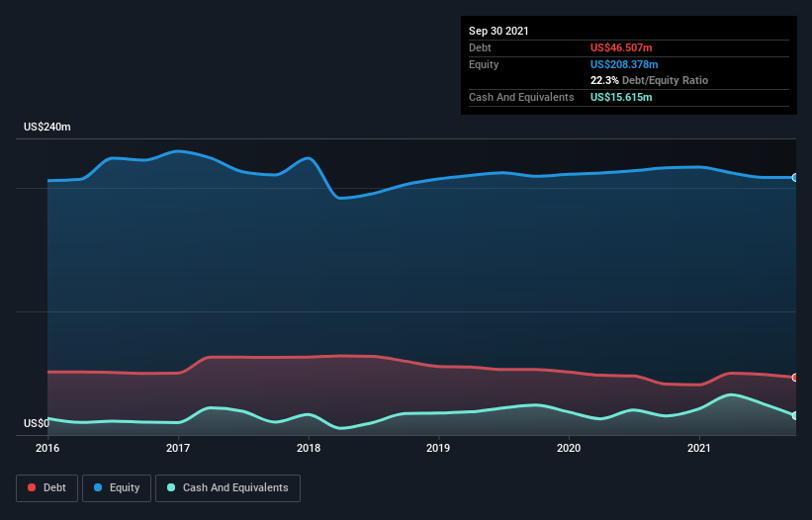Image resolution: width=812 pixels, height=520 pixels.
Task: Click the US$208.378m equity value
Action: coord(624,64)
